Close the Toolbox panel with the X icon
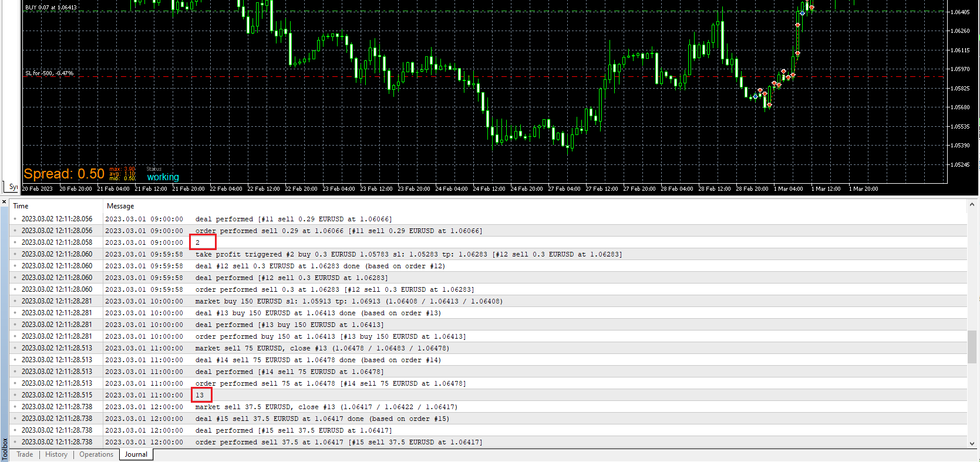The height and width of the screenshot is (462, 980). pyautogui.click(x=4, y=202)
